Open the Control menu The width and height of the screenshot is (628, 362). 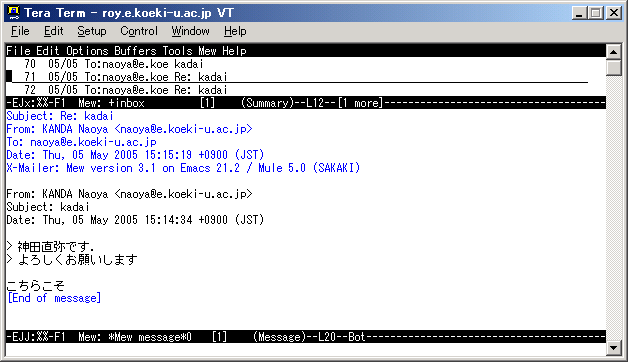point(139,31)
